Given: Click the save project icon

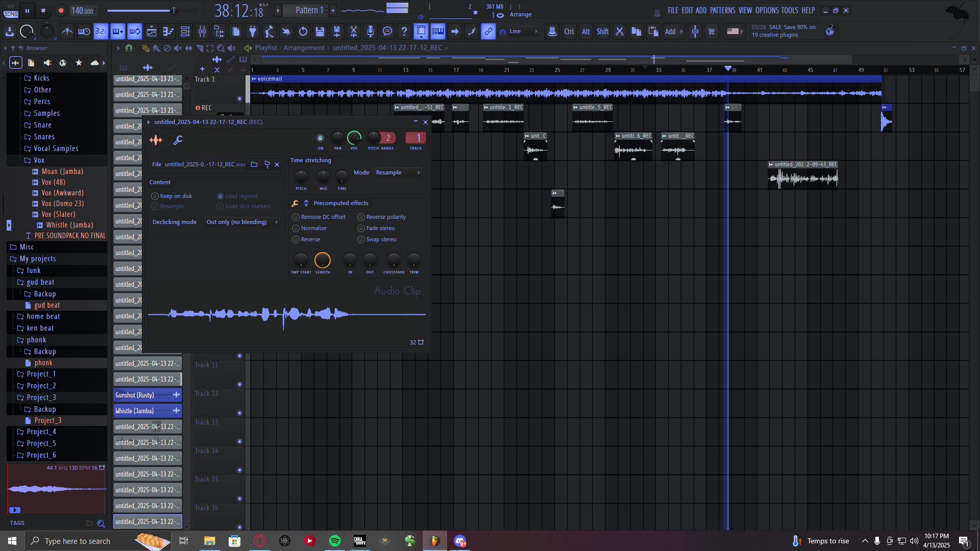Looking at the screenshot, I should [x=320, y=32].
